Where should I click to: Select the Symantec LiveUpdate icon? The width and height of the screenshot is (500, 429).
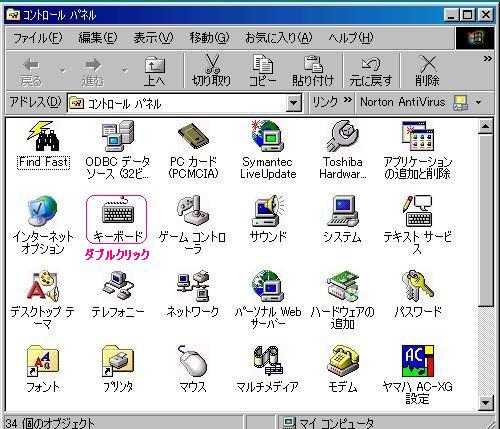pyautogui.click(x=268, y=136)
